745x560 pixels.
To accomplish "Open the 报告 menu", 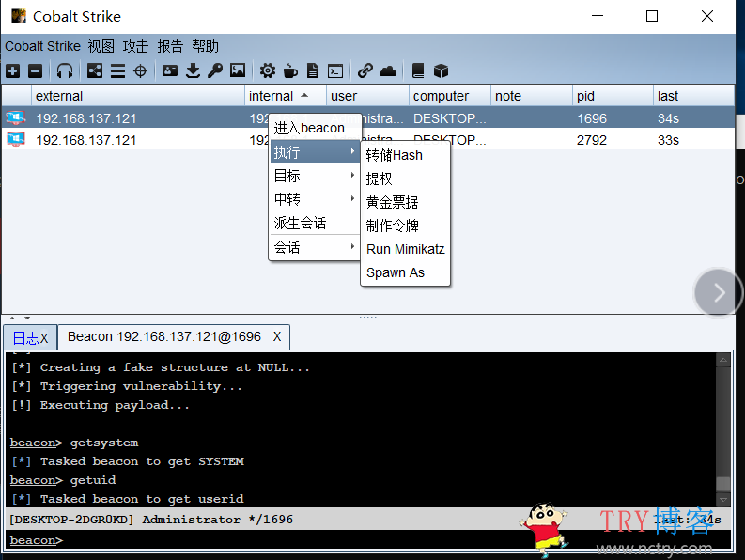I will (170, 46).
